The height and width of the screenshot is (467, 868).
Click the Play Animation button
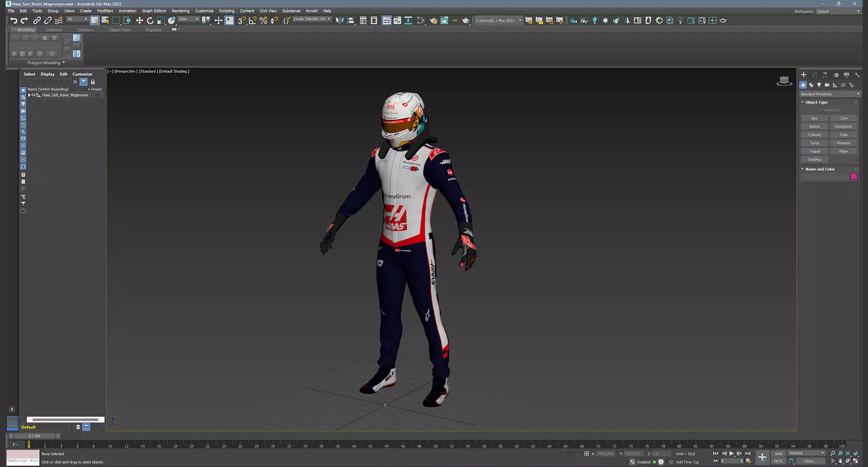(731, 453)
